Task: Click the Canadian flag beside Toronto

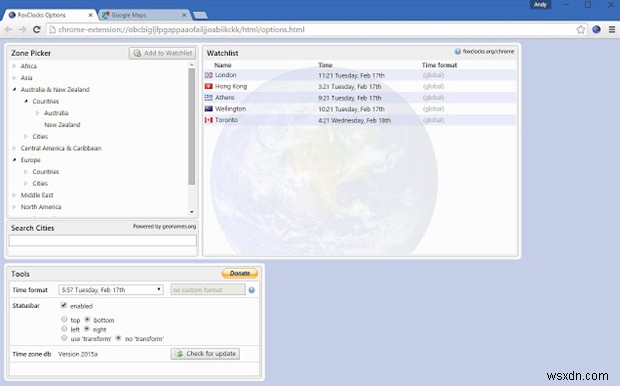Action: [x=208, y=120]
